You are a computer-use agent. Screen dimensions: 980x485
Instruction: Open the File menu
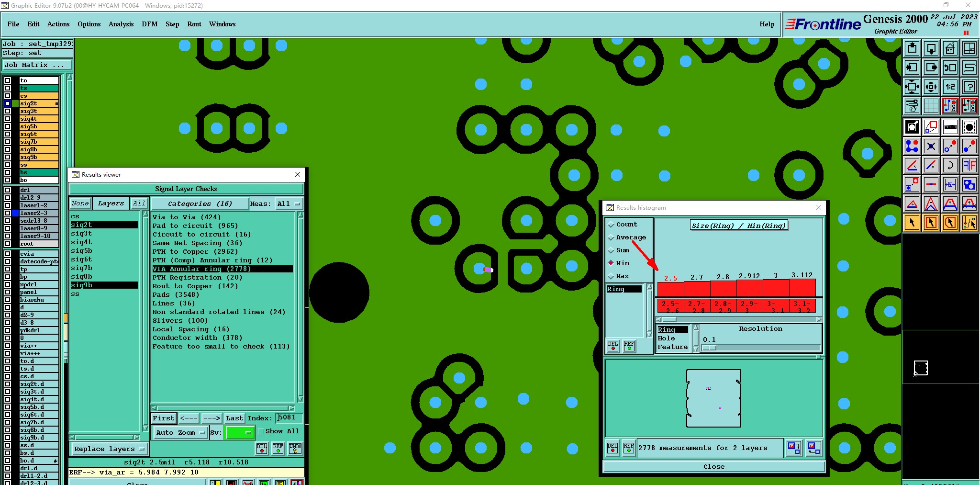coord(13,24)
